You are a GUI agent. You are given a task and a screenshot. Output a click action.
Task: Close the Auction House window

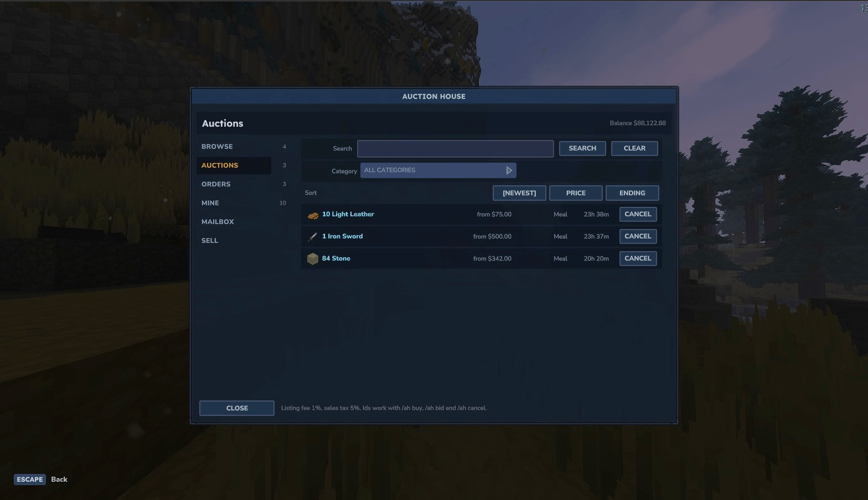[x=237, y=408]
